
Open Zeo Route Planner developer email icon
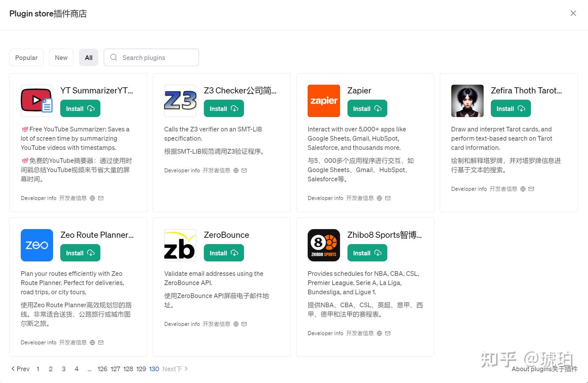[x=101, y=343]
